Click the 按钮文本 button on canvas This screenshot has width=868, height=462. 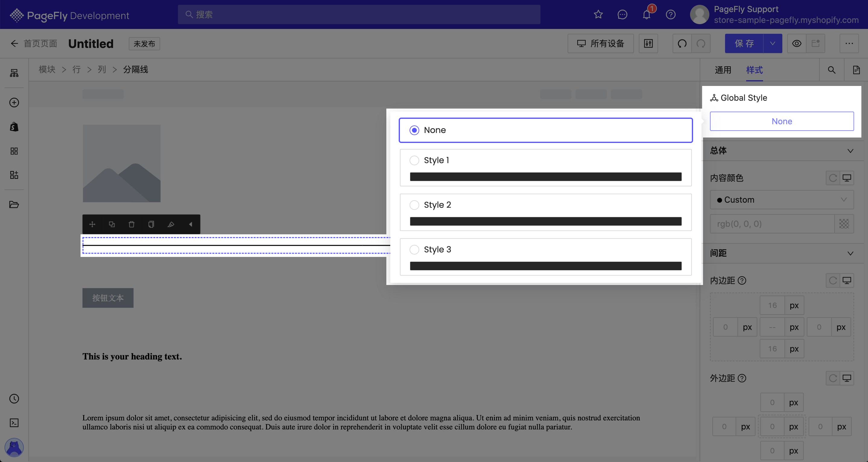tap(108, 298)
